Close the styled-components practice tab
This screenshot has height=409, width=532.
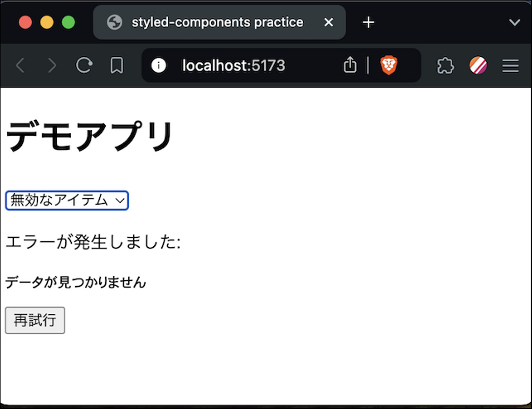[x=328, y=23]
